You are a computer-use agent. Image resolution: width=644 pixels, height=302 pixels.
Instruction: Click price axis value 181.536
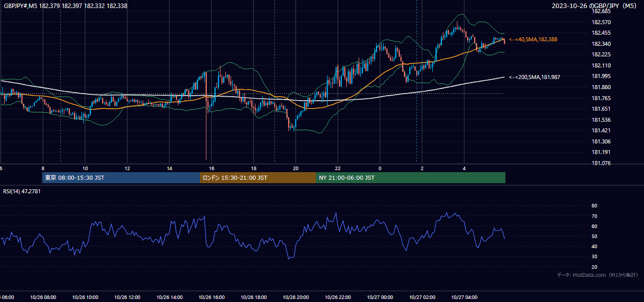(602, 120)
